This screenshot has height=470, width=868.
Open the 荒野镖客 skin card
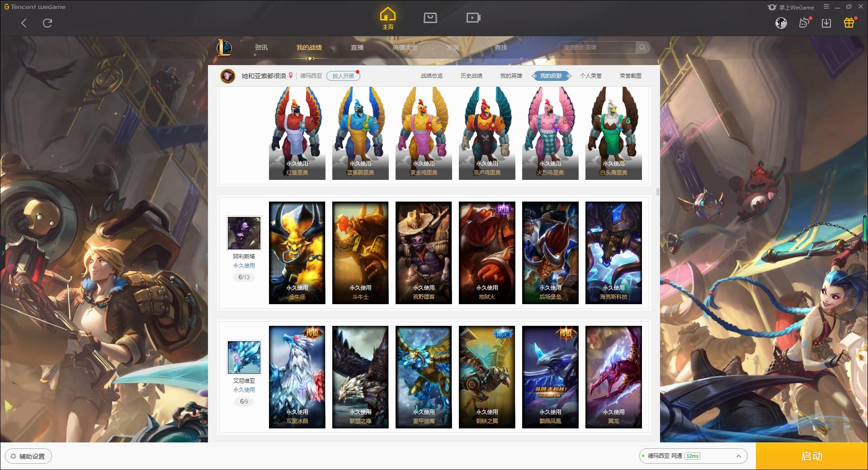(x=424, y=253)
